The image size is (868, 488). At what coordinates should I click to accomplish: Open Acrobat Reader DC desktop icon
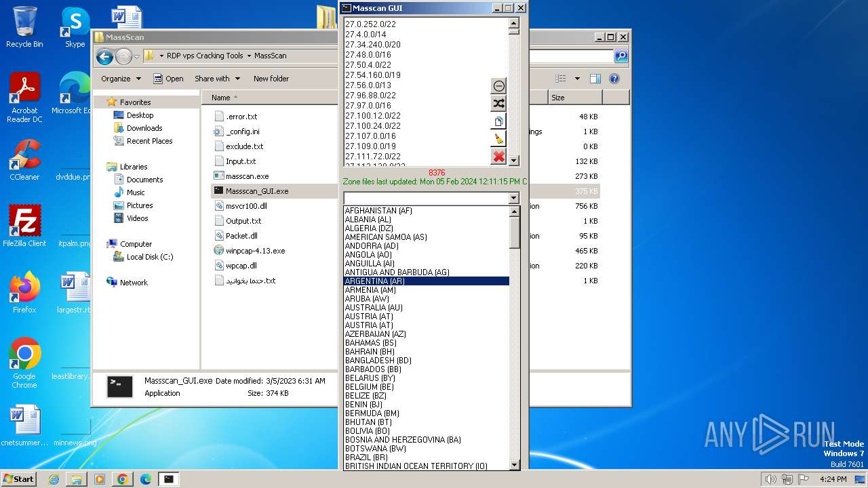[24, 98]
